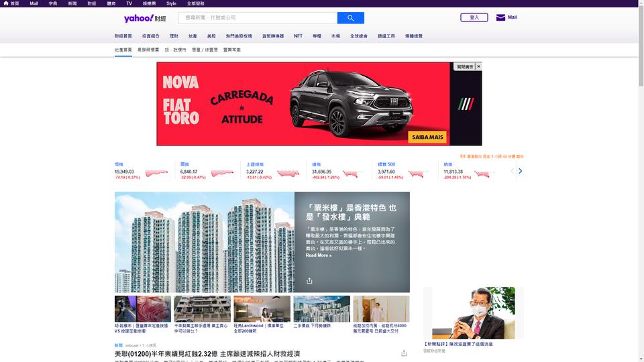Select the NFT navigation tab
This screenshot has height=362, width=644.
298,36
